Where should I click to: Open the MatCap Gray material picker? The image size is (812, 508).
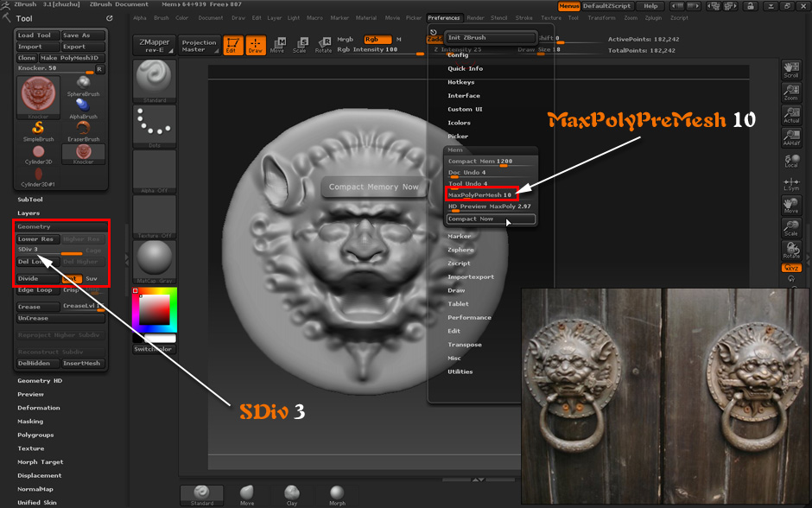coord(155,262)
